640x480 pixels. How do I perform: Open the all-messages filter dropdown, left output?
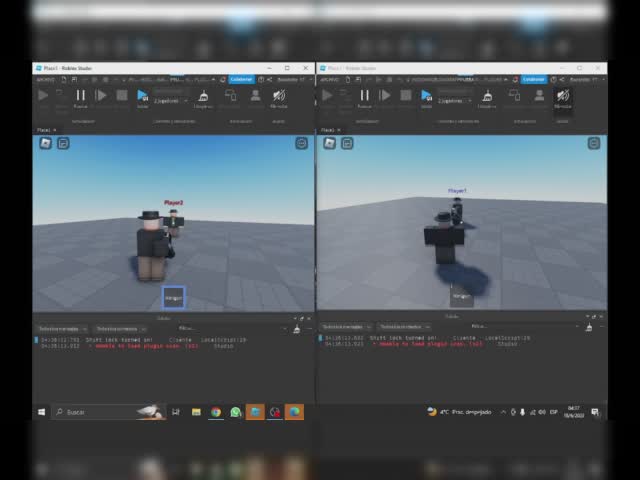coord(62,329)
